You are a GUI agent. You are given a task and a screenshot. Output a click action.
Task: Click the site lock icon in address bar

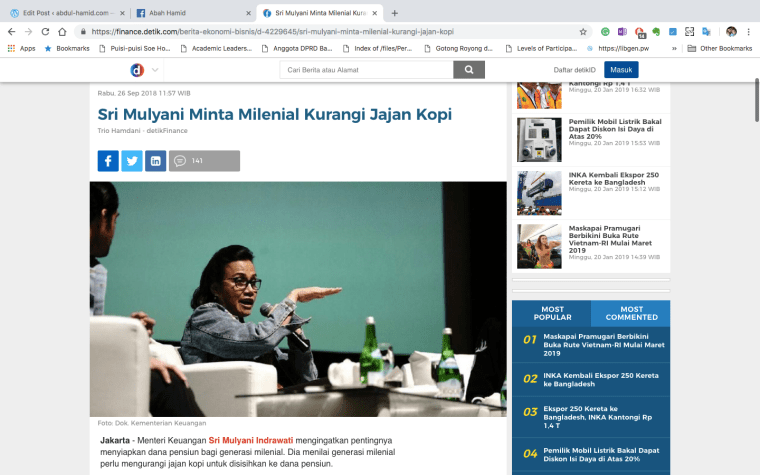83,32
